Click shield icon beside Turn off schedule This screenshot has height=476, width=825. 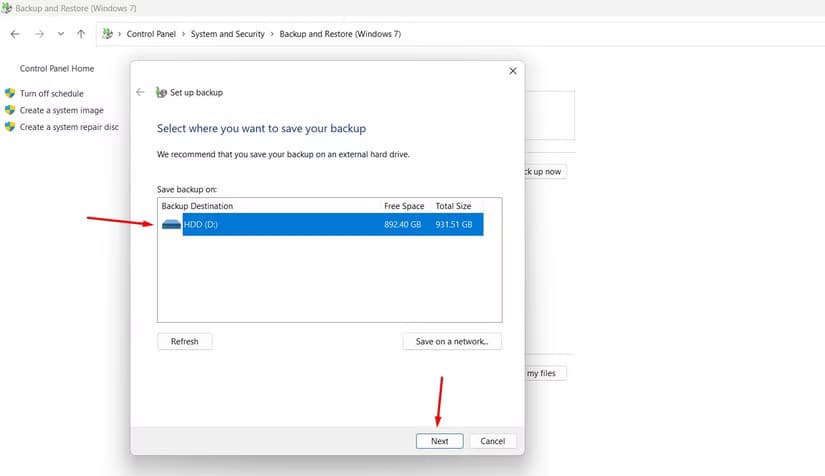(x=10, y=93)
